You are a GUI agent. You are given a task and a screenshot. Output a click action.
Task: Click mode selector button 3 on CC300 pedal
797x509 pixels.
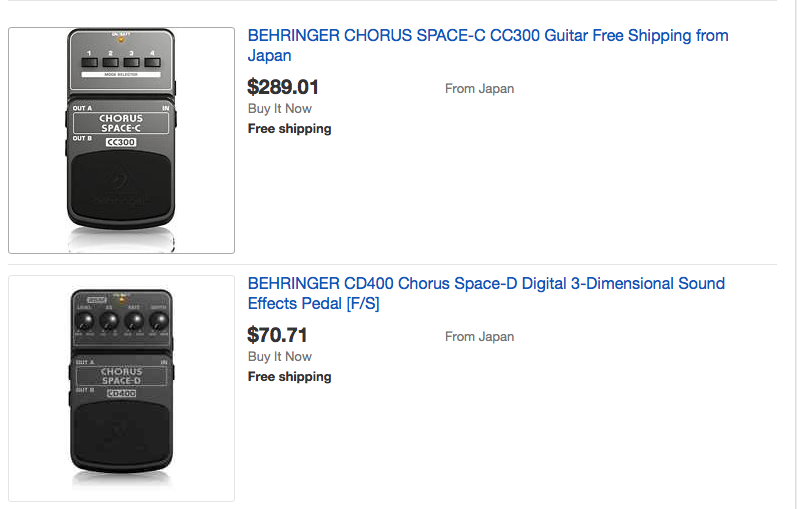click(x=131, y=62)
